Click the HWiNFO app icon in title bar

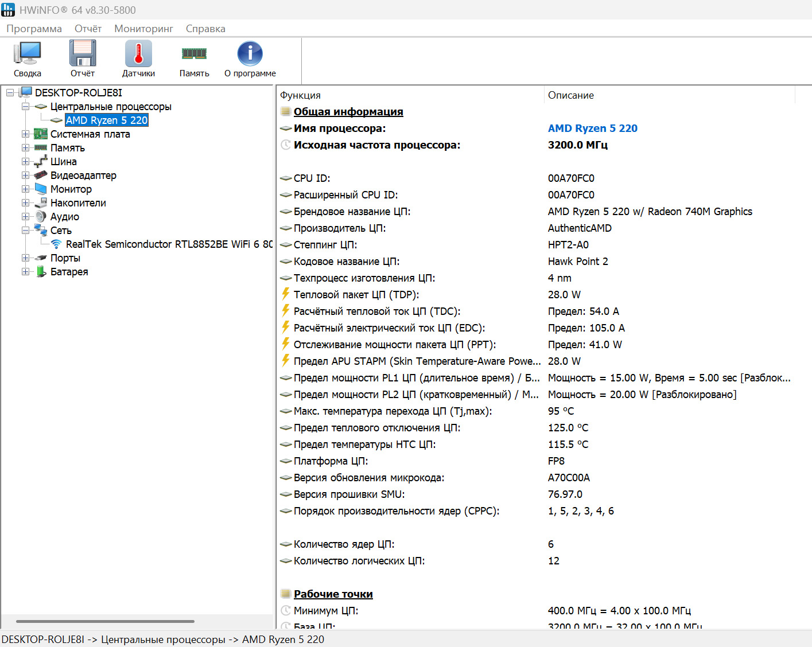pyautogui.click(x=8, y=10)
